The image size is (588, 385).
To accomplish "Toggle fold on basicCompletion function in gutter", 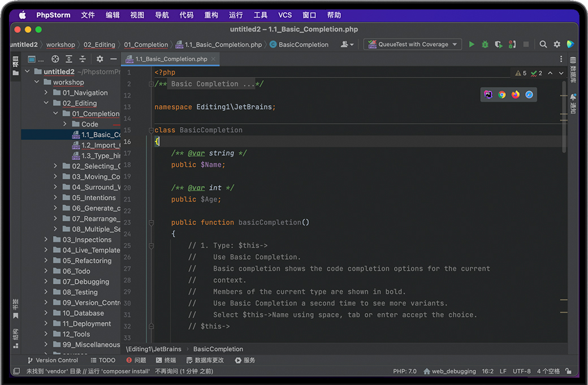I will click(x=151, y=223).
